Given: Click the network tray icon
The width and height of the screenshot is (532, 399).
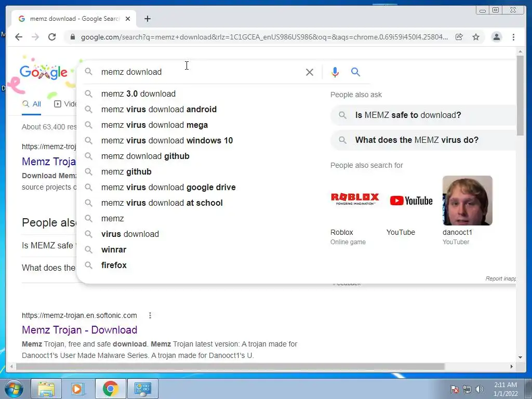Looking at the screenshot, I should [x=467, y=389].
